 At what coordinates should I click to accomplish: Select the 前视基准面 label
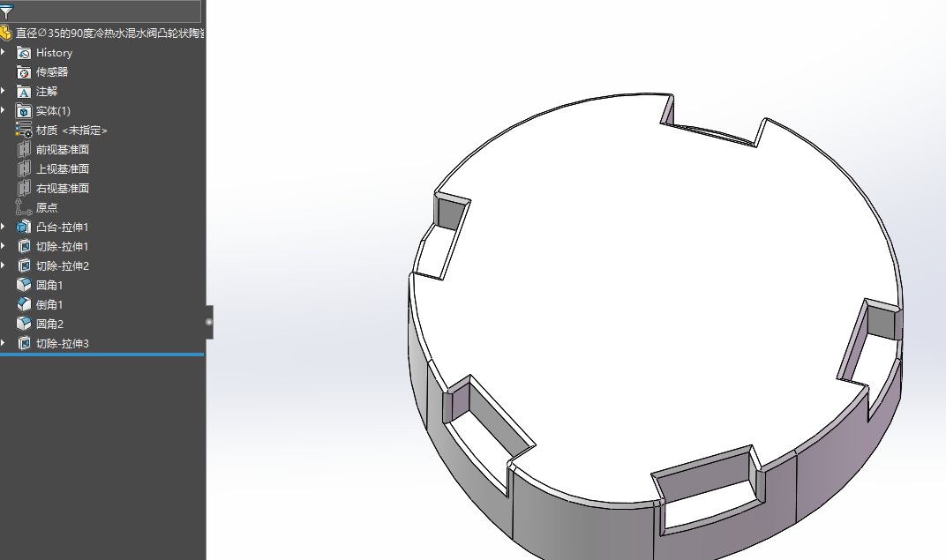[x=63, y=150]
